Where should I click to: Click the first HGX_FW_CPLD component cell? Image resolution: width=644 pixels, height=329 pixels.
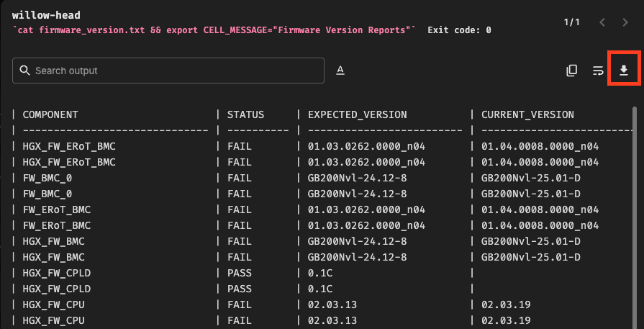[57, 273]
